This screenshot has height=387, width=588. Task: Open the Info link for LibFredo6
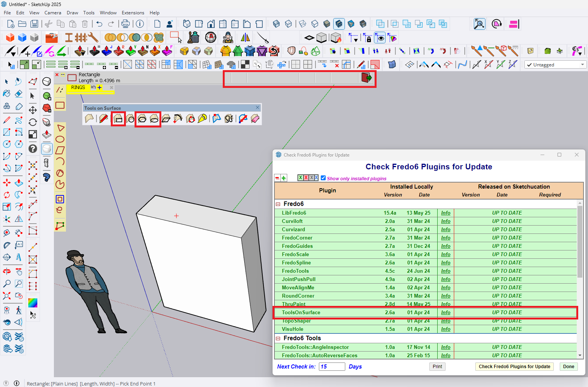(446, 213)
